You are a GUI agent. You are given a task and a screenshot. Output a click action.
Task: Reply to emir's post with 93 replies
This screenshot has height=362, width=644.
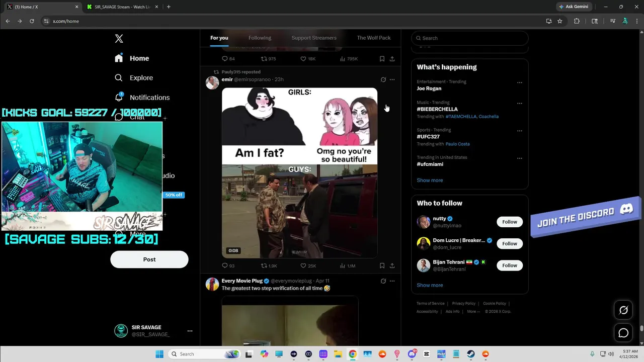coord(228,266)
